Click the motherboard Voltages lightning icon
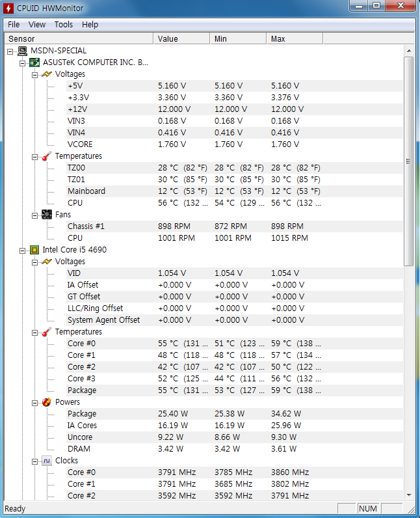Image resolution: width=420 pixels, height=518 pixels. tap(47, 74)
